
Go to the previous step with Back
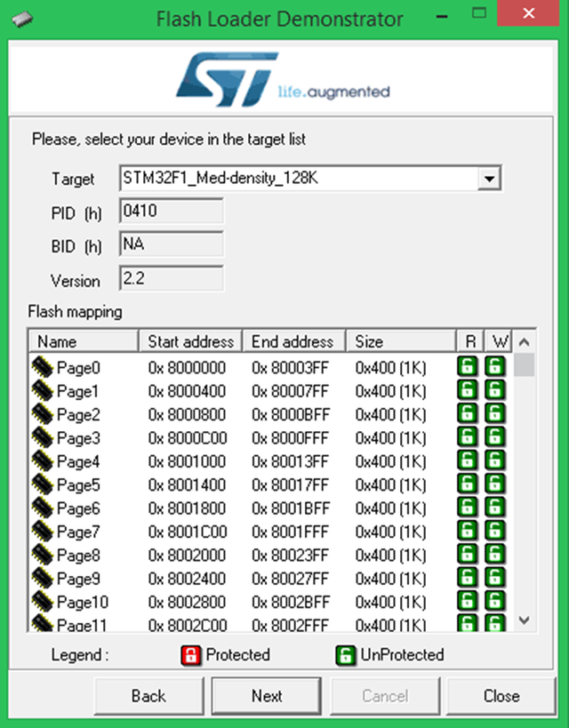pos(148,696)
